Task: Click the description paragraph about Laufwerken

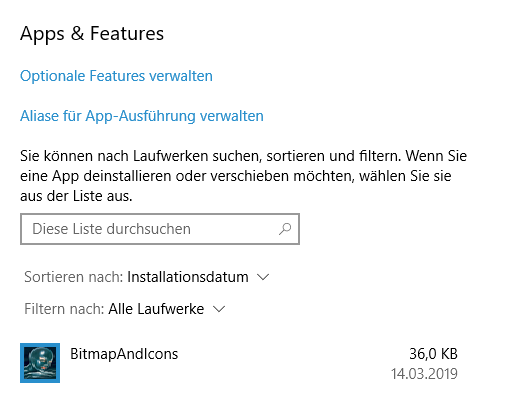Action: [243, 176]
